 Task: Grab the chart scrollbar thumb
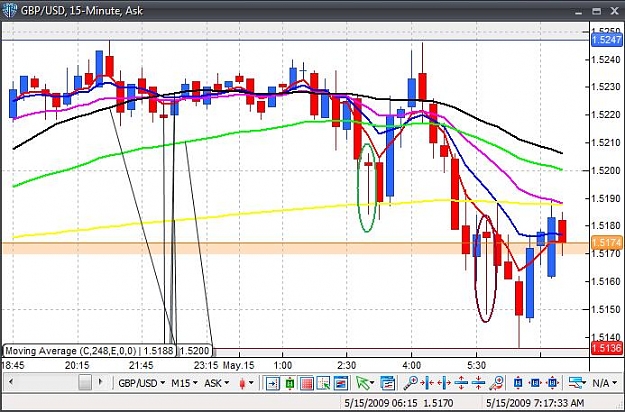click(x=85, y=383)
